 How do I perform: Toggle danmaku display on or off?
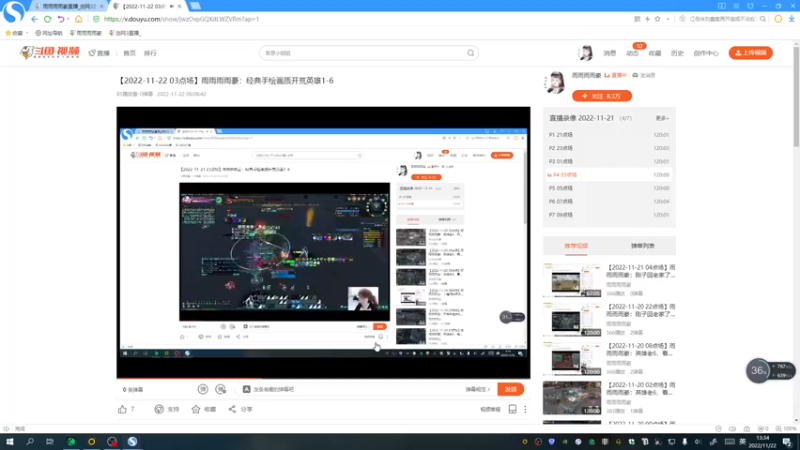click(x=203, y=389)
